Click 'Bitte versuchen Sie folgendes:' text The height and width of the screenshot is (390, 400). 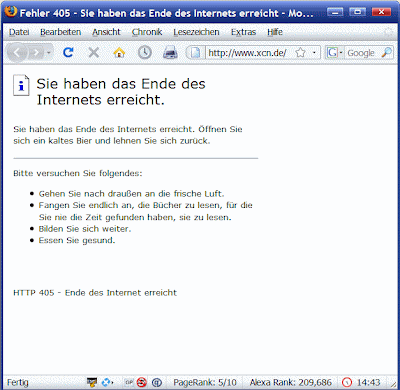(78, 173)
